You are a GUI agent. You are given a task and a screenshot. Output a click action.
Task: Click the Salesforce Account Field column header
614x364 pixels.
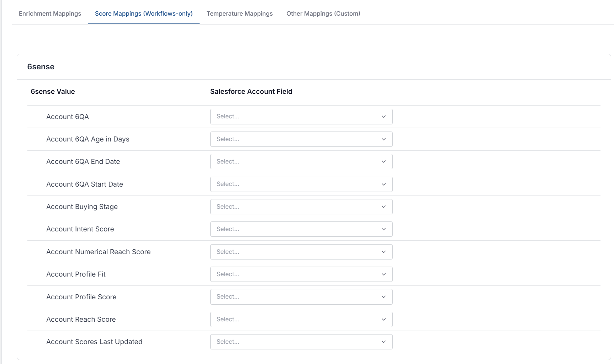pos(251,91)
